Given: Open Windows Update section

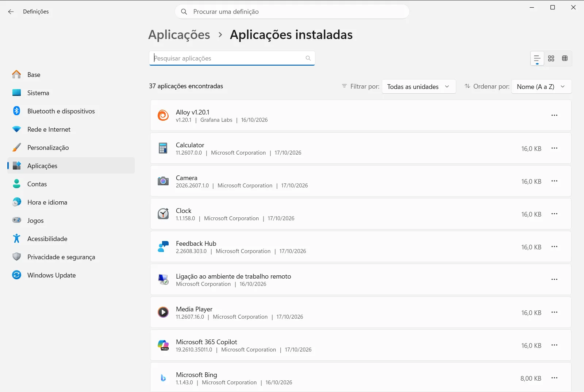Looking at the screenshot, I should tap(71, 275).
